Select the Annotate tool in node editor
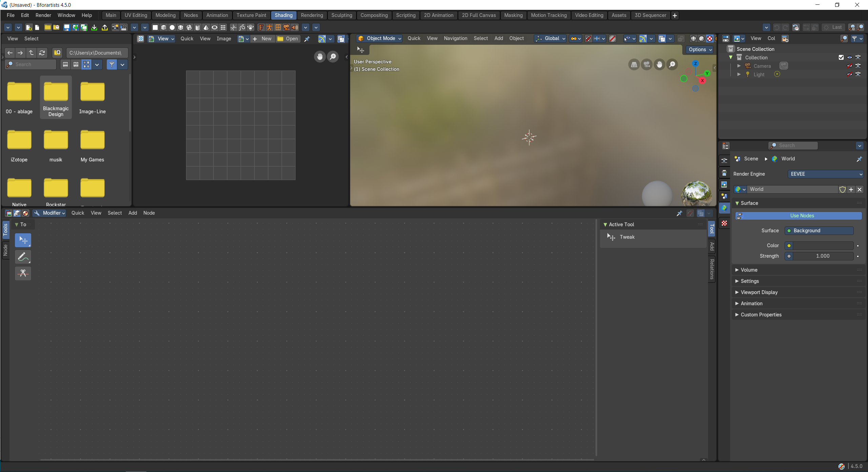 23,257
